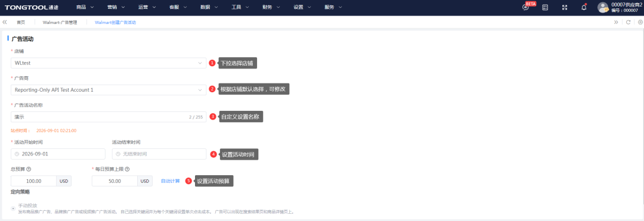Click the 自动计算 link

[x=171, y=181]
